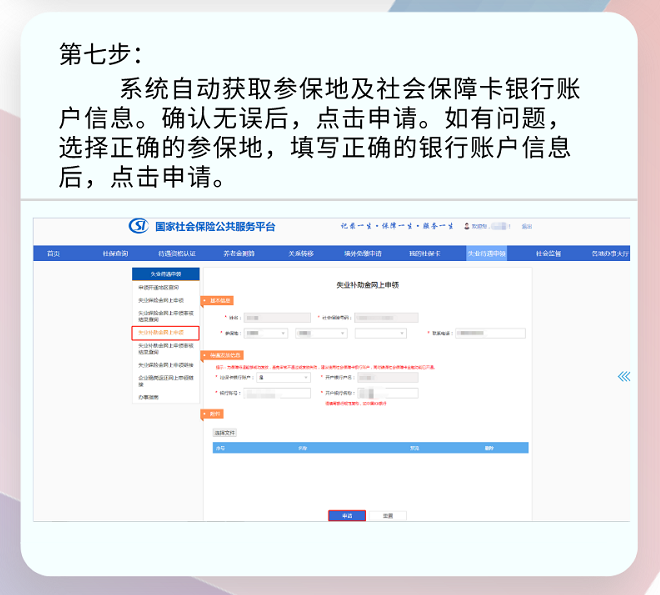Click the SI platform logo

pyautogui.click(x=138, y=226)
